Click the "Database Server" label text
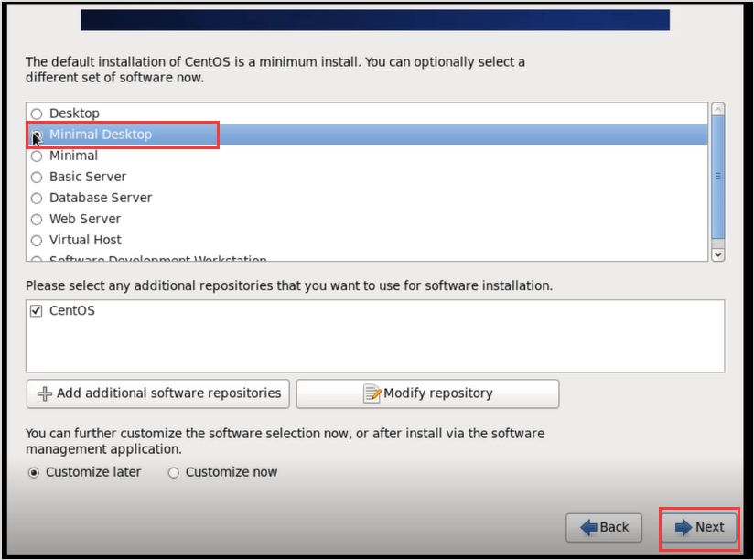The height and width of the screenshot is (560, 754). [x=101, y=198]
